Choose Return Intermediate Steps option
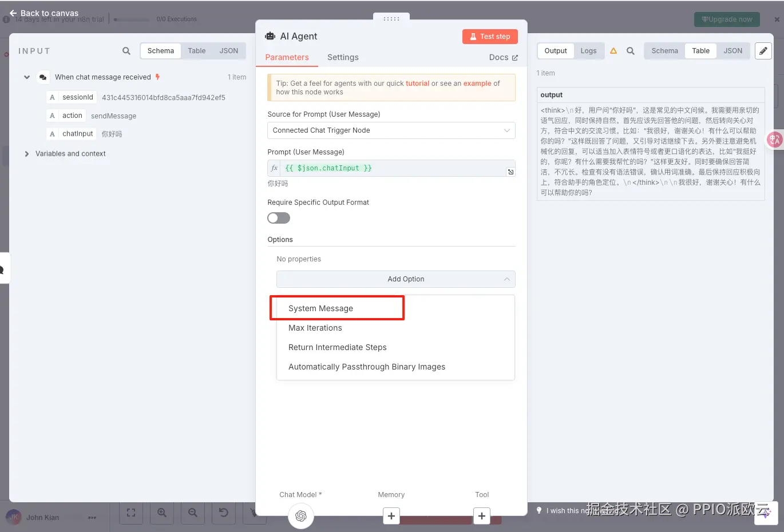Viewport: 784px width, 532px height. coord(395,347)
